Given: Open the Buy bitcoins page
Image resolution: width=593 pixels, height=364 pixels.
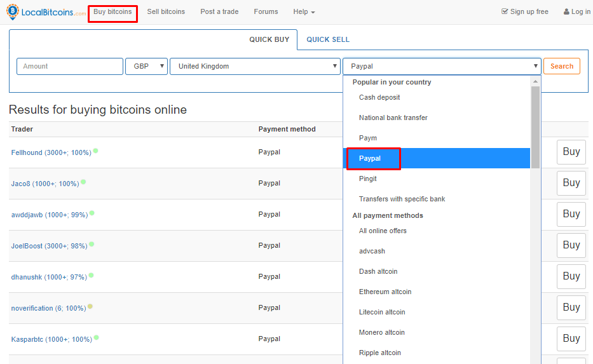Looking at the screenshot, I should point(112,11).
